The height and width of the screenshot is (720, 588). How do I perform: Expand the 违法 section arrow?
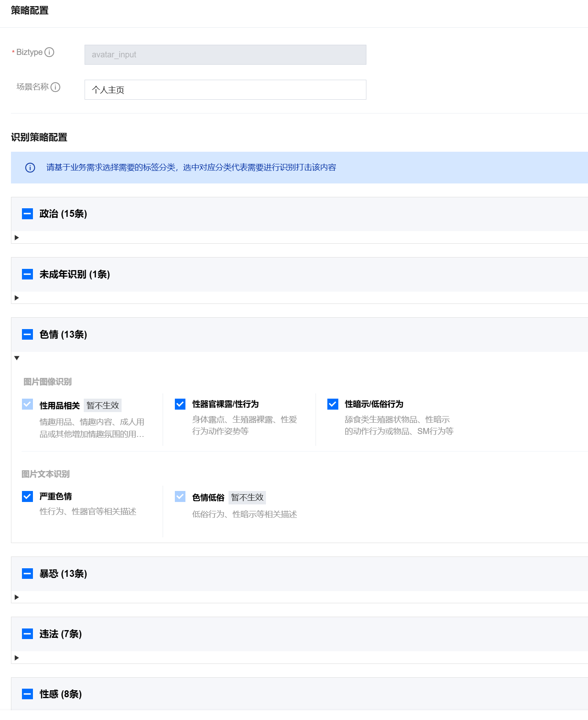point(17,658)
